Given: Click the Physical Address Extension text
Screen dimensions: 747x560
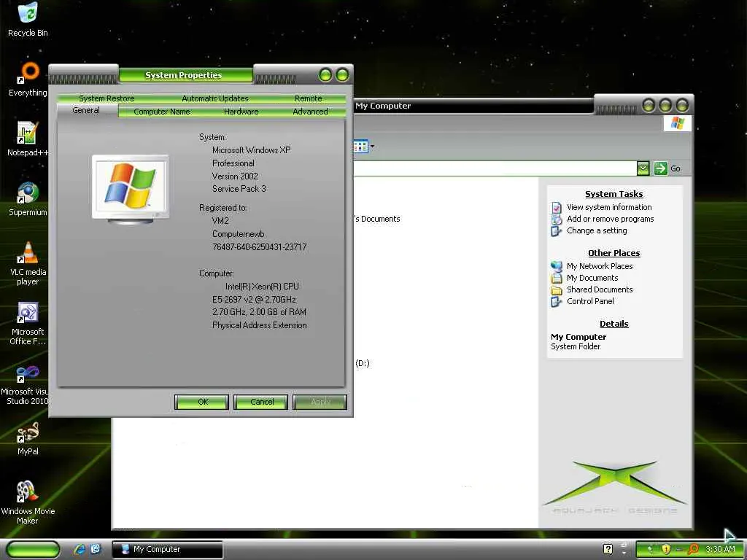Looking at the screenshot, I should click(259, 325).
